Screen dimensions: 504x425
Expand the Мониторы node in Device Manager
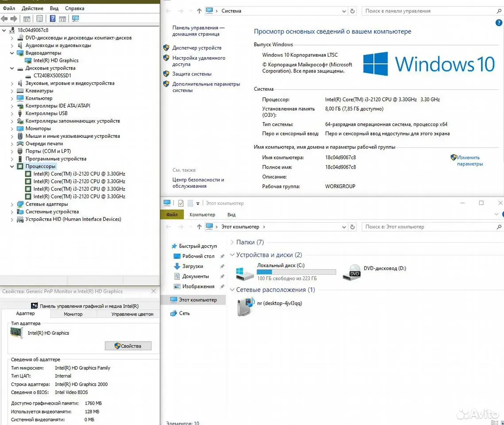pos(12,128)
